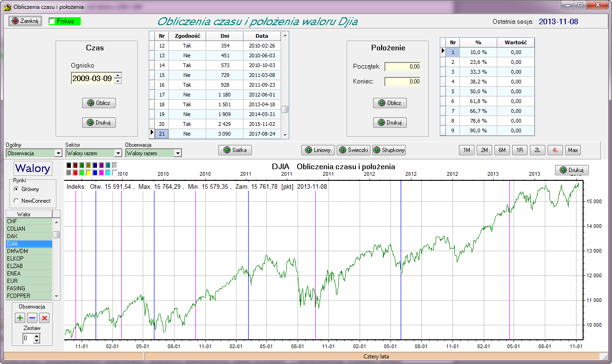Image resolution: width=612 pixels, height=364 pixels.
Task: Click the Walor list scrollbar down arrow
Action: 56,296
